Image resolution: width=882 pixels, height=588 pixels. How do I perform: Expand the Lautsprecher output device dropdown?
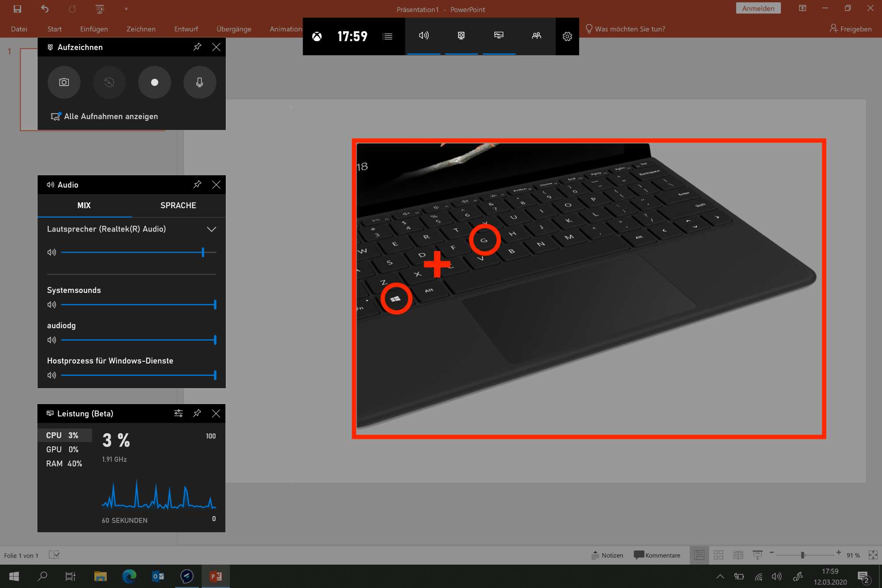coord(211,229)
